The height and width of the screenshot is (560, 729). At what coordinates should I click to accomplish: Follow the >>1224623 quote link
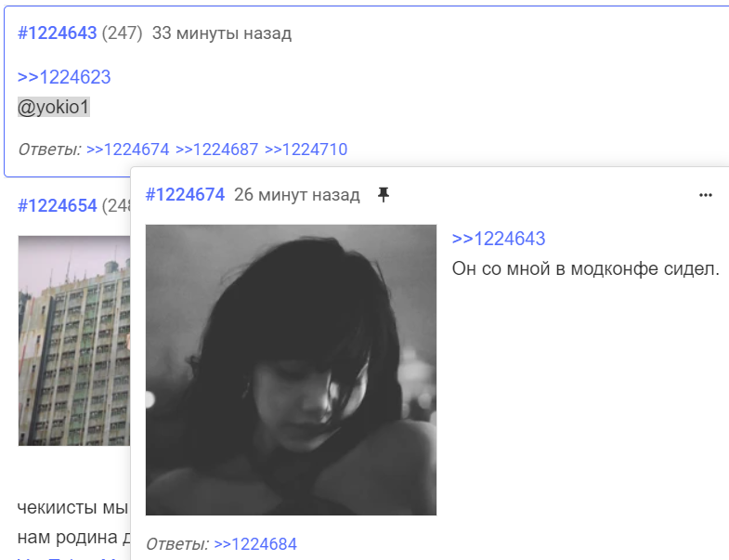coord(64,77)
